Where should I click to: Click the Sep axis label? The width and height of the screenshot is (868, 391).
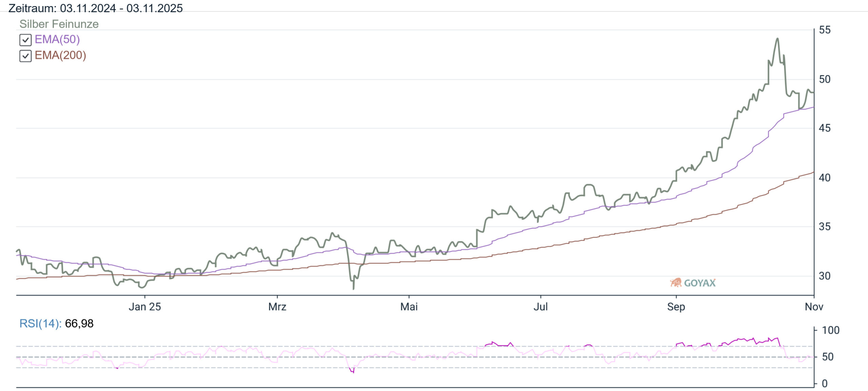point(676,307)
